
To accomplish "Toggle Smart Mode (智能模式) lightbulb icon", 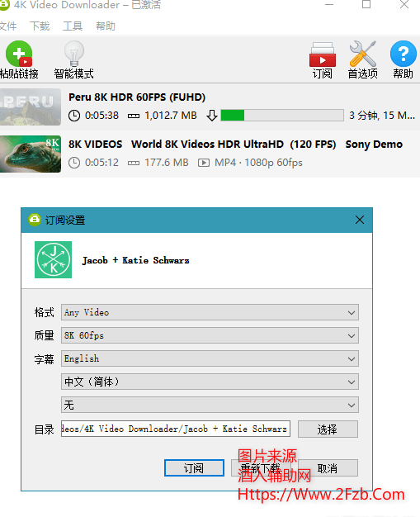I will pyautogui.click(x=73, y=54).
